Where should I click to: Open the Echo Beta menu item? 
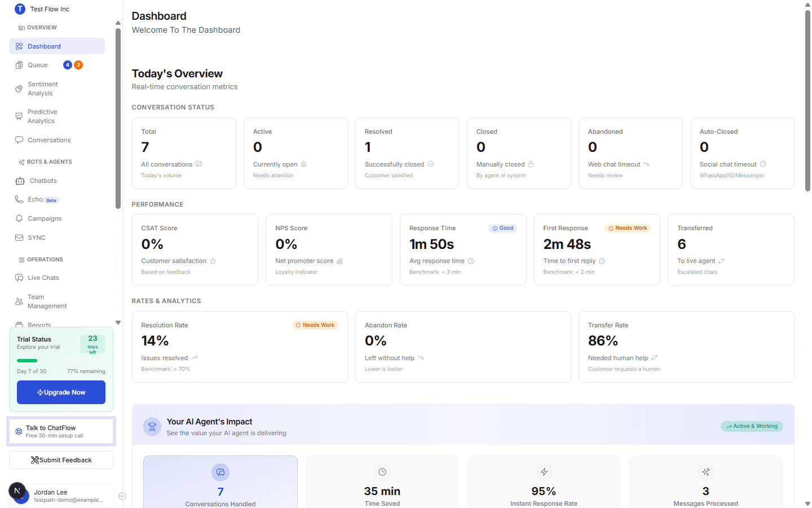tap(57, 199)
